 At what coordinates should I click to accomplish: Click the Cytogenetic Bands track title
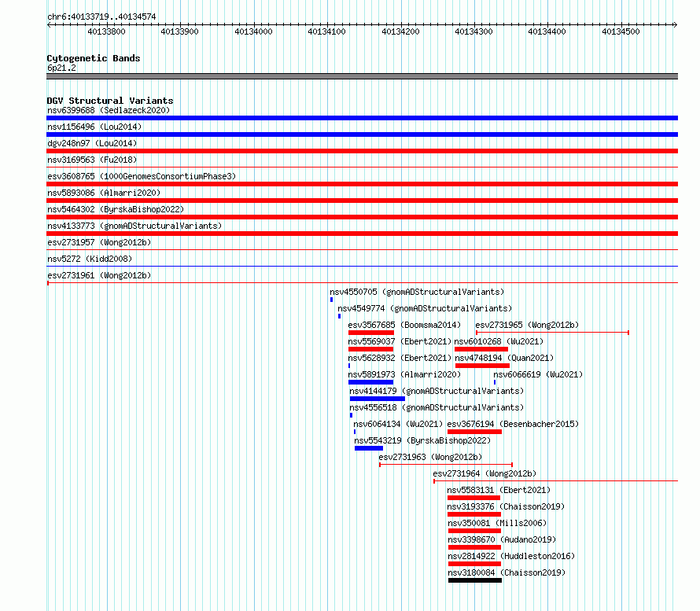[x=94, y=58]
